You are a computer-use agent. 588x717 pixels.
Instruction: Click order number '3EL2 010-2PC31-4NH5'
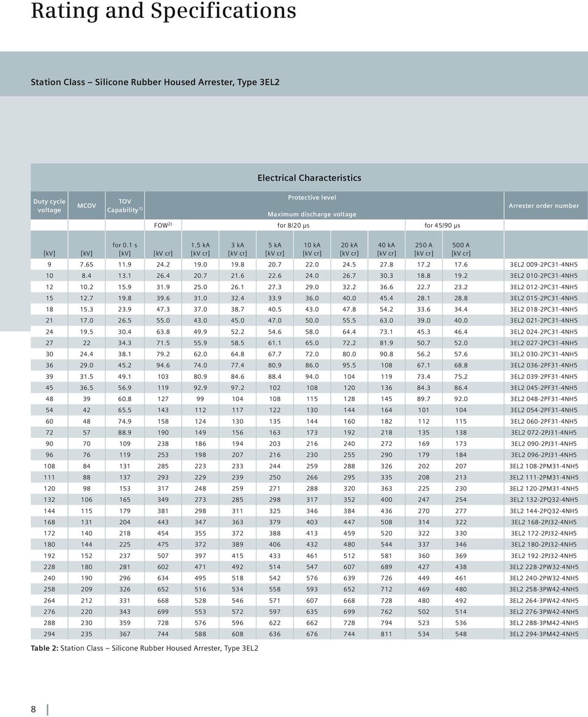pyautogui.click(x=544, y=276)
